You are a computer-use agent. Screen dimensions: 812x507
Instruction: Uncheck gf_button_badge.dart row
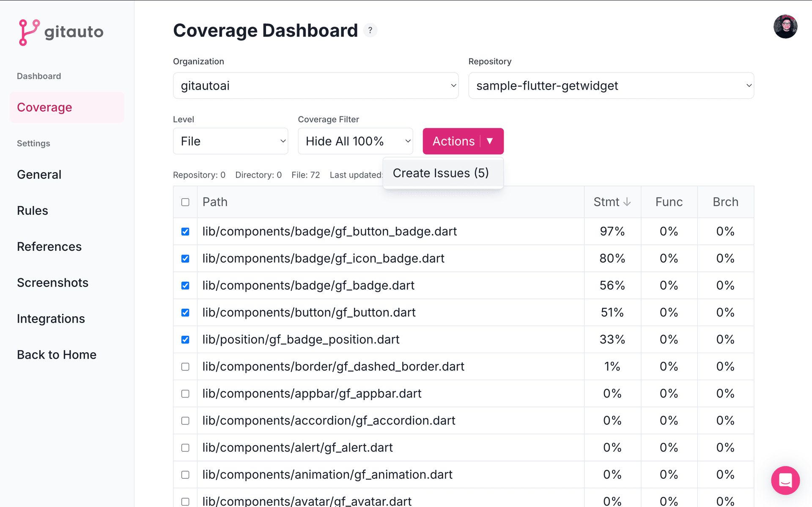(185, 231)
